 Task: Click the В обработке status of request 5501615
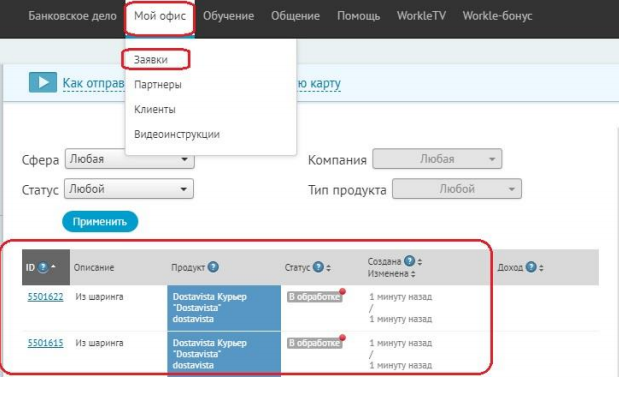314,343
